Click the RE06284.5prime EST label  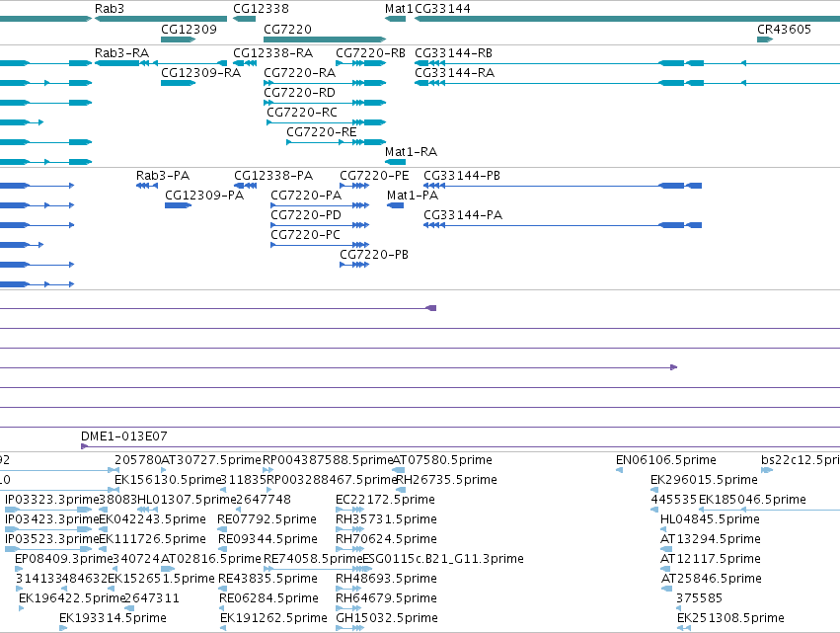click(x=268, y=599)
